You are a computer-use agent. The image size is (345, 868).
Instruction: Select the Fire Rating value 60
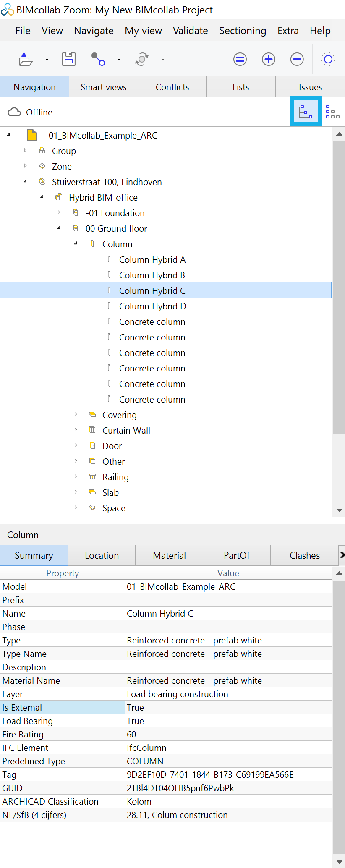click(x=131, y=734)
